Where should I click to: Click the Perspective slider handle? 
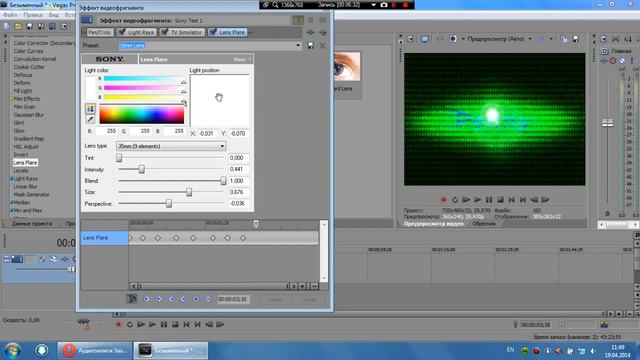point(169,203)
